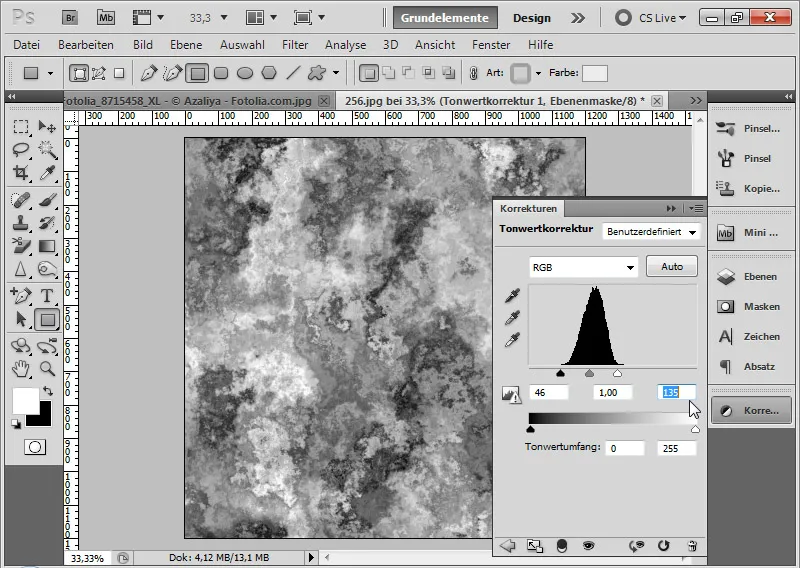Viewport: 800px width, 568px height.
Task: Launch Bridge with the Br icon
Action: 70,18
